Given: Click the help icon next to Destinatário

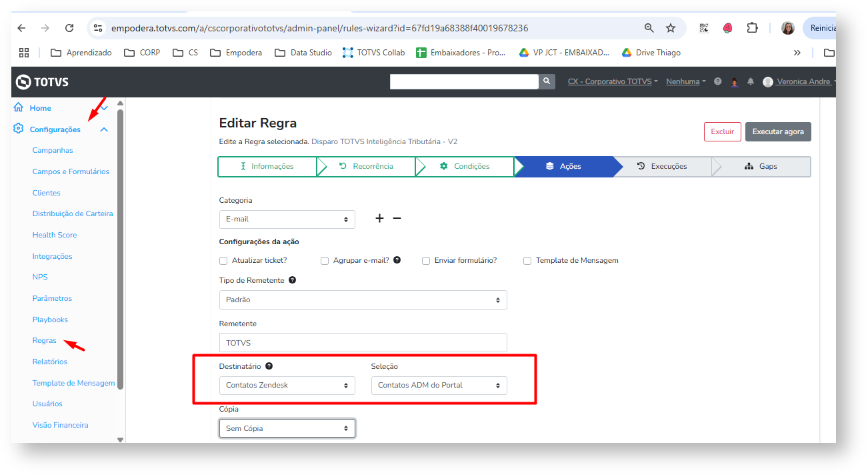Looking at the screenshot, I should point(269,365).
